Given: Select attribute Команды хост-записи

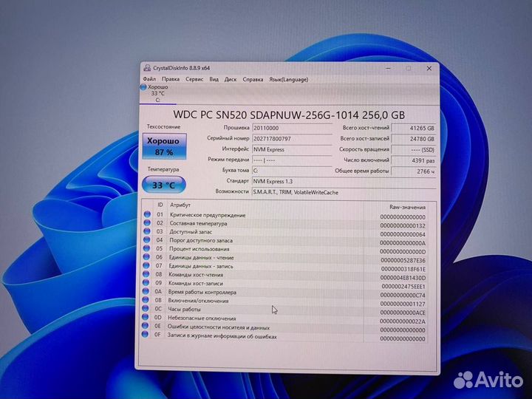Looking at the screenshot, I should [195, 283].
